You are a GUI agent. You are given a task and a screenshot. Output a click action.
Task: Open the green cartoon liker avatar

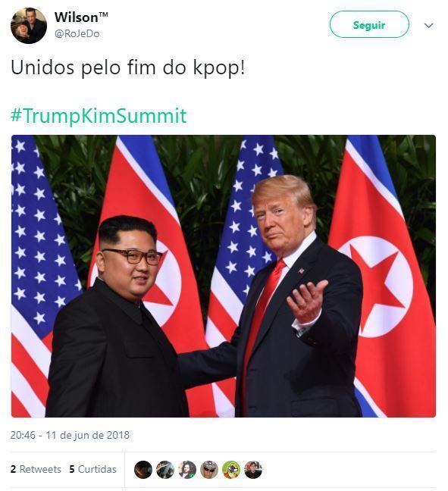click(x=231, y=470)
